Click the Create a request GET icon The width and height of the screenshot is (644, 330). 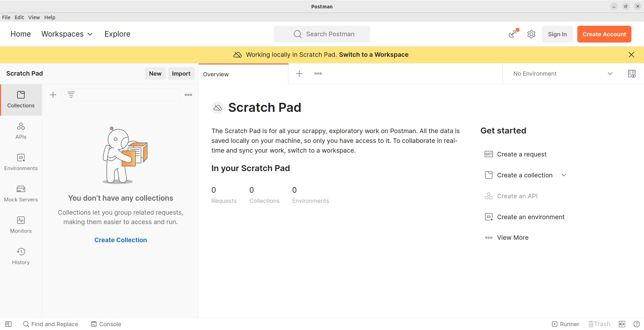tap(489, 154)
